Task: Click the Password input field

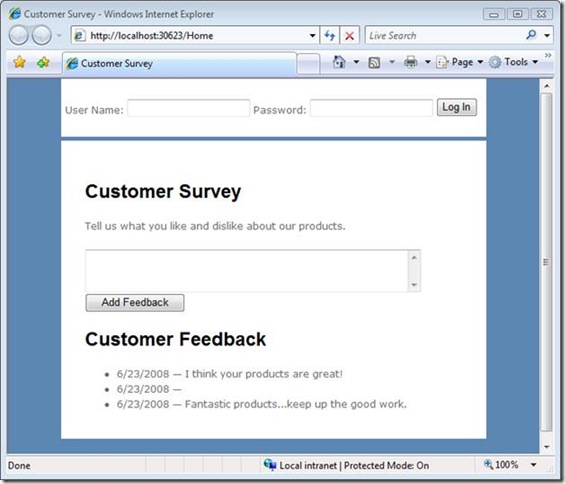Action: (371, 108)
